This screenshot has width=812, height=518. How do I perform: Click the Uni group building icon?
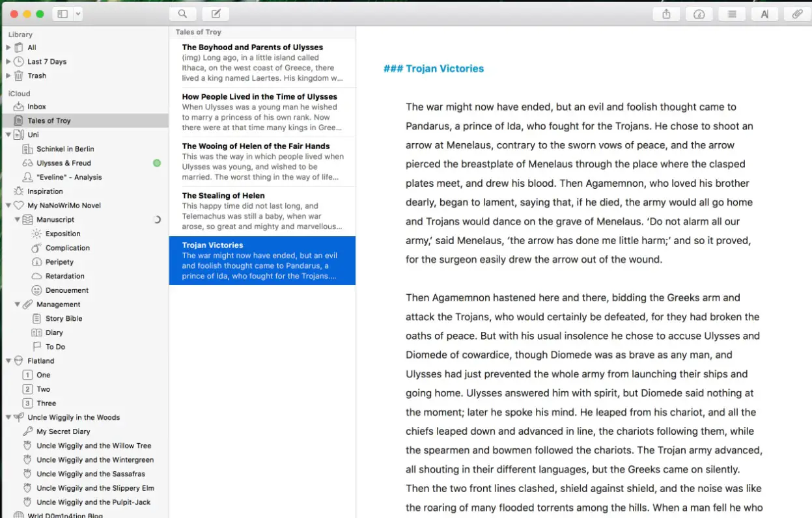[x=19, y=135]
